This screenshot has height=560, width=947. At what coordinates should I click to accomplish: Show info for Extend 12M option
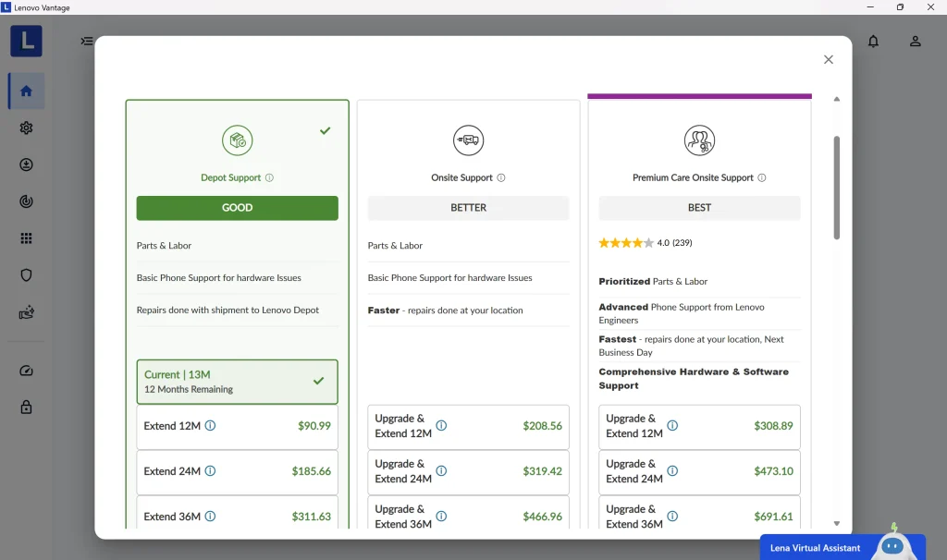coord(210,425)
